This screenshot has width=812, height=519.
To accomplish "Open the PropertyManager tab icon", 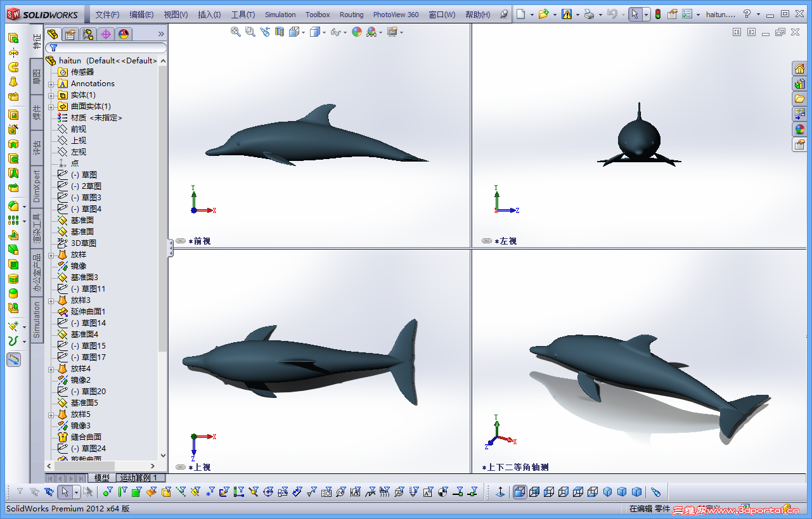I will [x=70, y=34].
